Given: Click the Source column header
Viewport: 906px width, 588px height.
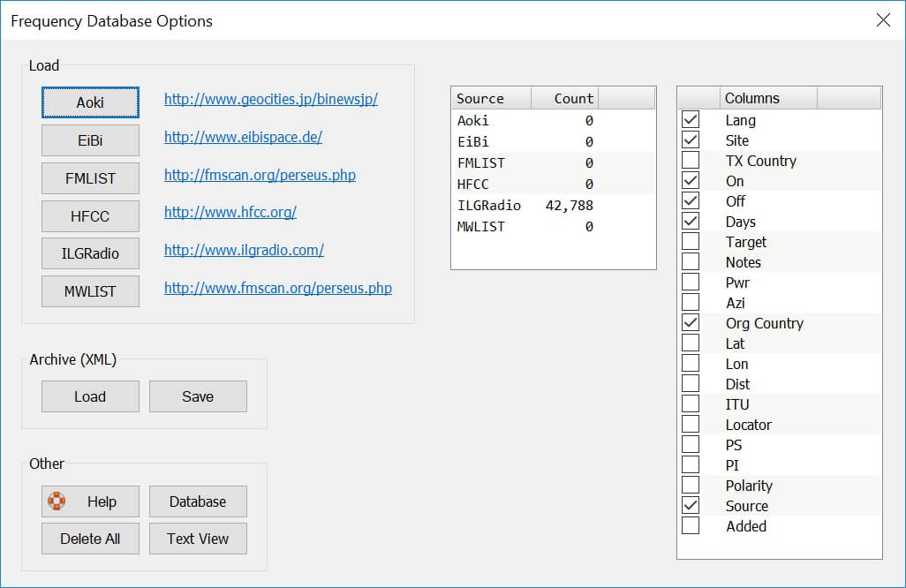Looking at the screenshot, I should point(491,98).
